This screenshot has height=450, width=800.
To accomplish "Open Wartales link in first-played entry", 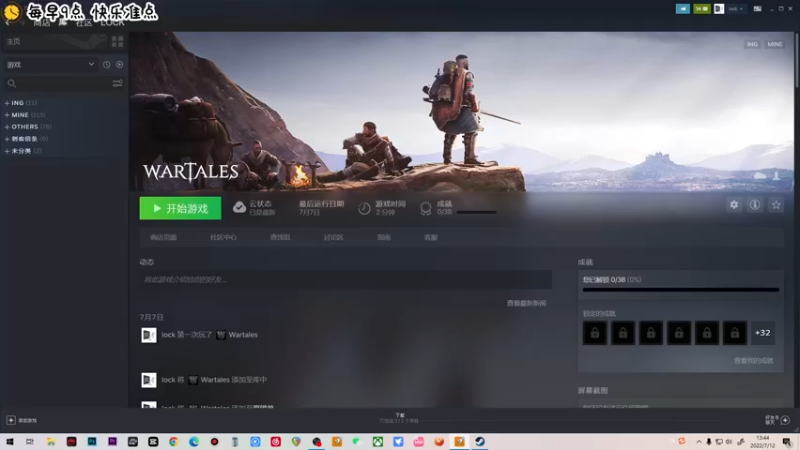I will (x=243, y=335).
